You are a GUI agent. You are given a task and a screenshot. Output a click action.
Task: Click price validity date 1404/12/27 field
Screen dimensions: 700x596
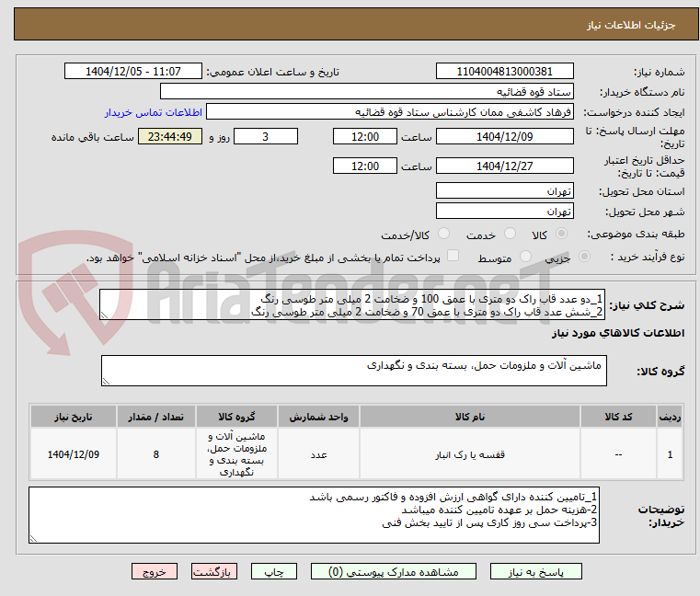point(504,166)
